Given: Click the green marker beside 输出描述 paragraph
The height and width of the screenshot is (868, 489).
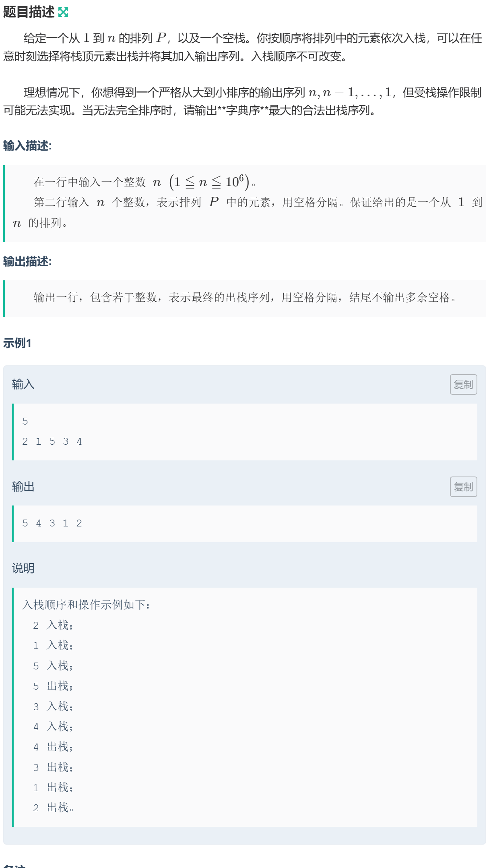Looking at the screenshot, I should coord(4,298).
